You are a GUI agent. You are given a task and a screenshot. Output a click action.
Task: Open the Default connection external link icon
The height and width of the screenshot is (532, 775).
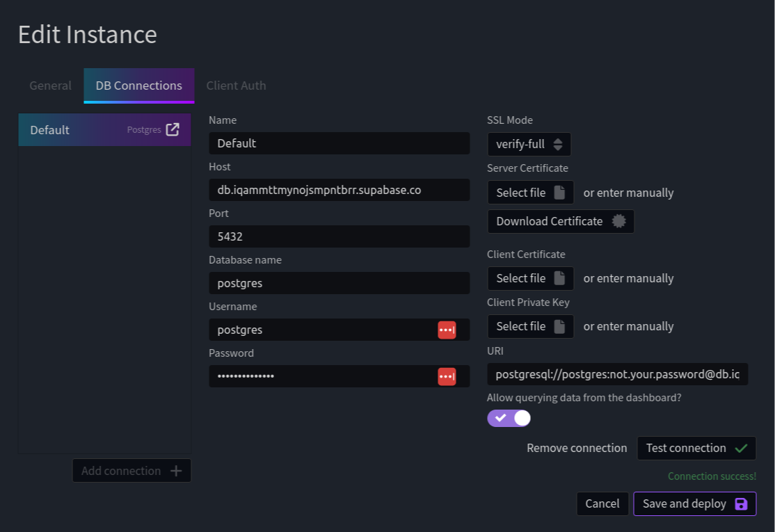(173, 129)
